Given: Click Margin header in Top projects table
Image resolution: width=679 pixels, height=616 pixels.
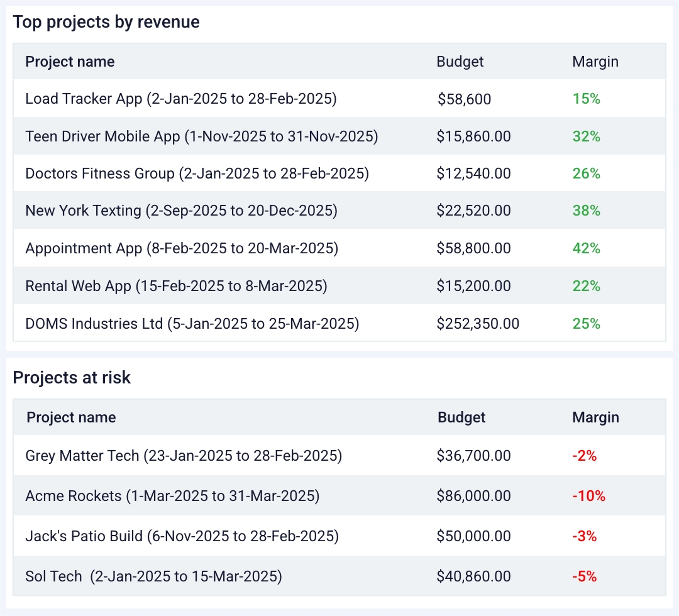Looking at the screenshot, I should point(595,62).
